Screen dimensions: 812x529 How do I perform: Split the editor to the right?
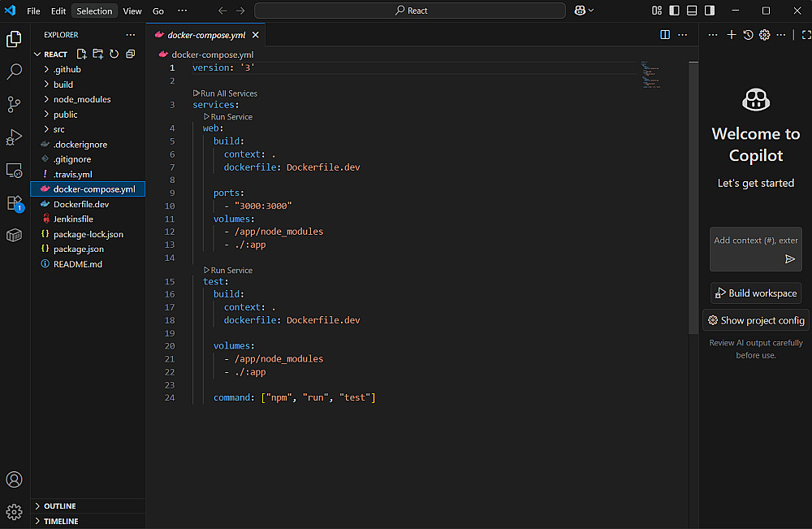(x=665, y=35)
